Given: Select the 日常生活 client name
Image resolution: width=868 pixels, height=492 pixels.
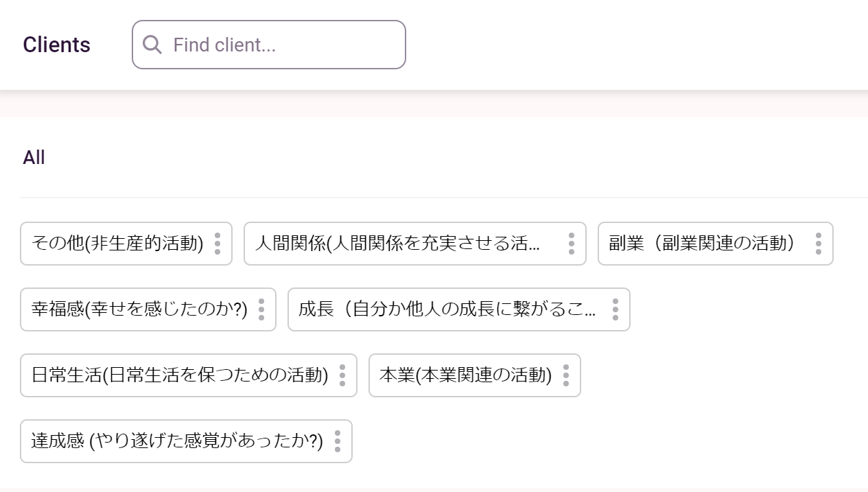Looking at the screenshot, I should [x=180, y=375].
